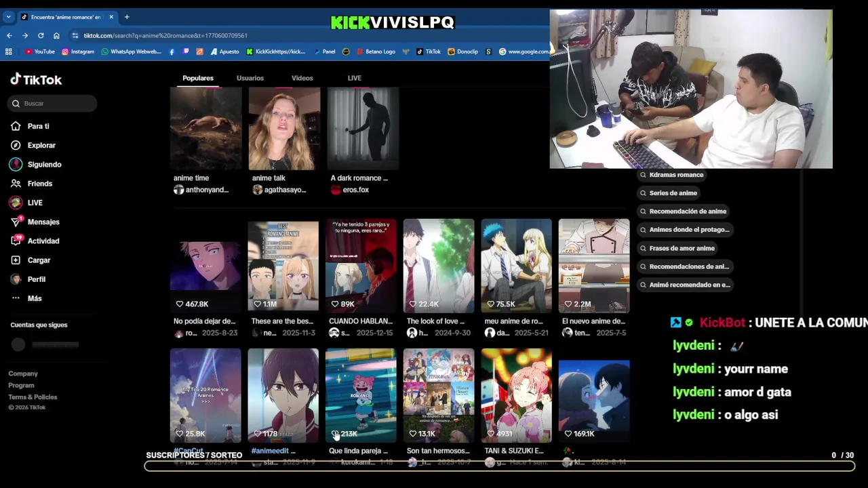
Task: Switch to the Usuarios tab
Action: point(250,78)
